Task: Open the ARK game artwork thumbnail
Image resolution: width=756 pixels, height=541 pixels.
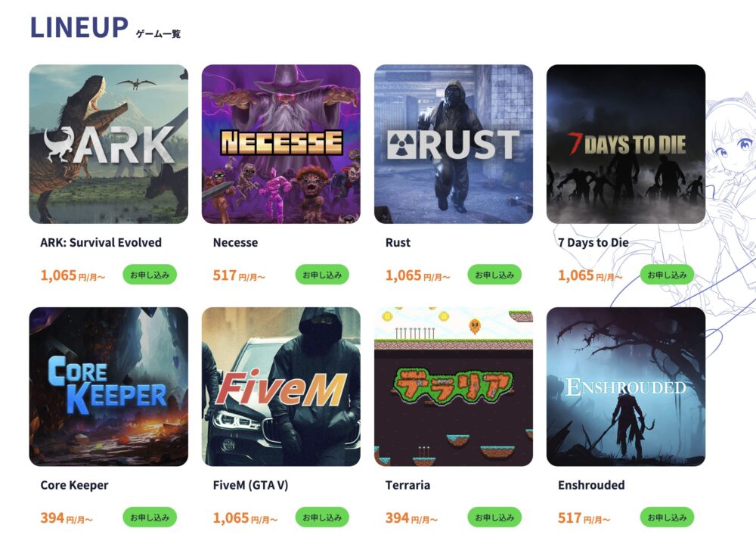Action: pyautogui.click(x=108, y=144)
